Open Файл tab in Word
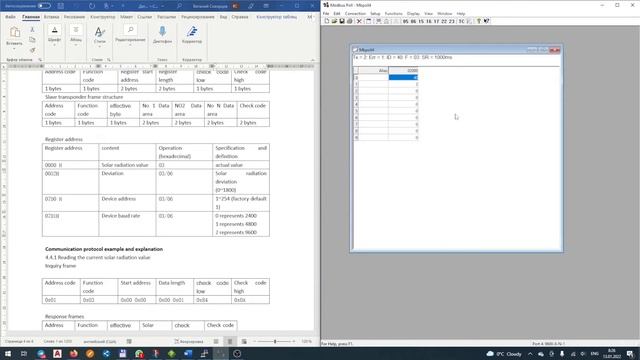The image size is (640, 360). (10, 17)
